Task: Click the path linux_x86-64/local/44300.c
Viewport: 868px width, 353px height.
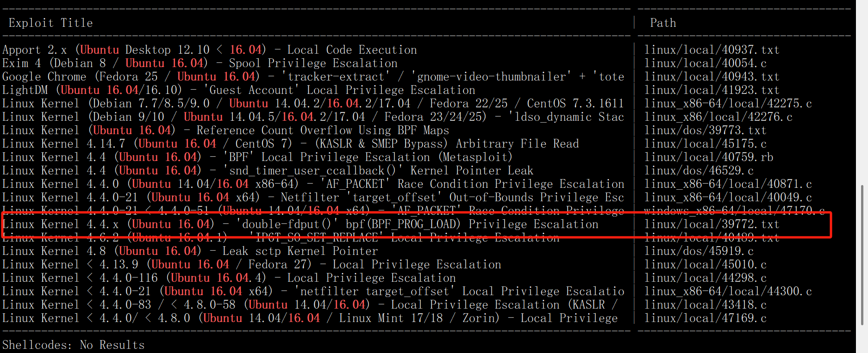Action: click(x=728, y=291)
